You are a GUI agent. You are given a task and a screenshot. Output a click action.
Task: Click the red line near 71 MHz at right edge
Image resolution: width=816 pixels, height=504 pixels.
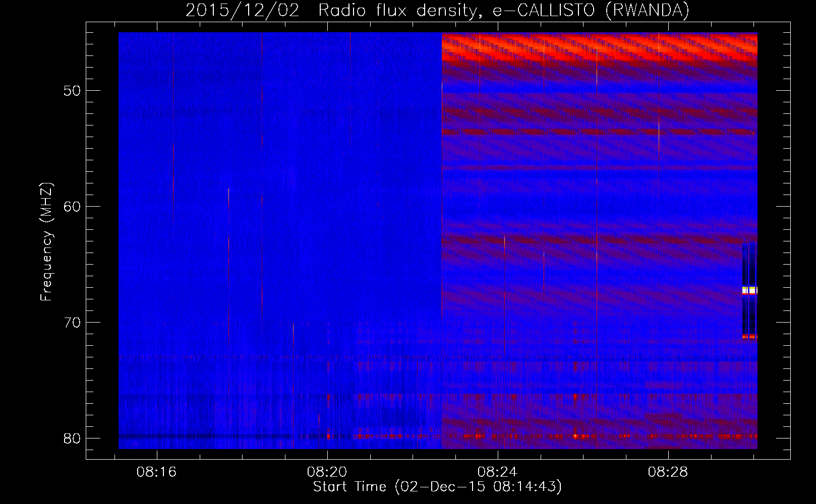pyautogui.click(x=749, y=336)
